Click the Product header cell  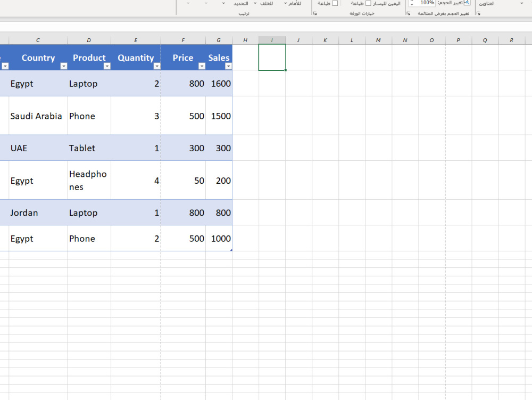89,58
